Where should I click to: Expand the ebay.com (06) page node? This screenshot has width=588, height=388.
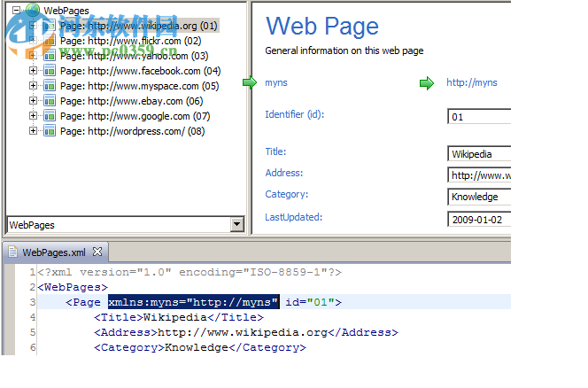33,101
